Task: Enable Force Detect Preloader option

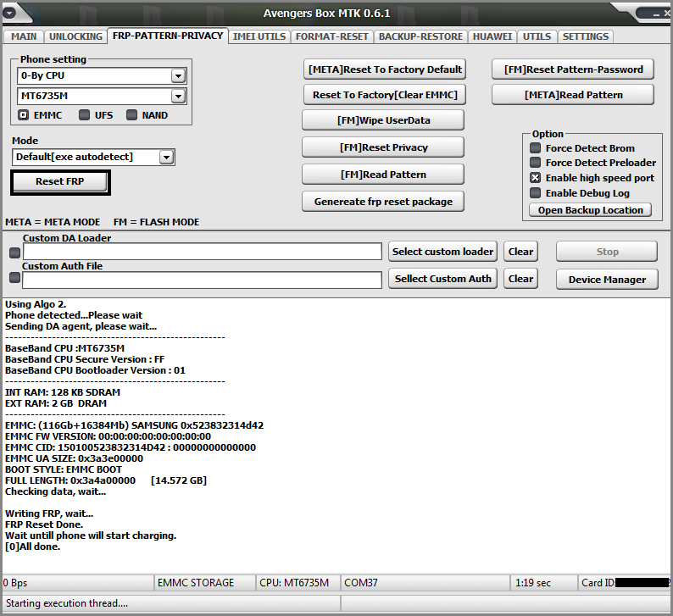Action: (x=535, y=163)
